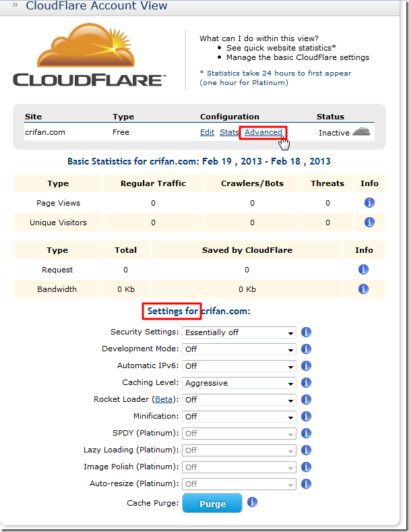Screen dimensions: 409x532
Task: Open info for Automatic IPv6
Action: pyautogui.click(x=306, y=365)
